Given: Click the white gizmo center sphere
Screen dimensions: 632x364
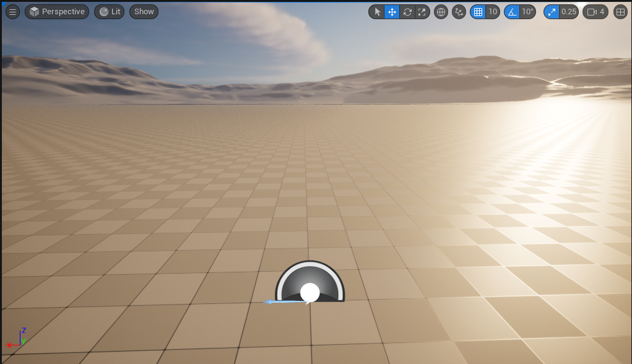Looking at the screenshot, I should [310, 293].
